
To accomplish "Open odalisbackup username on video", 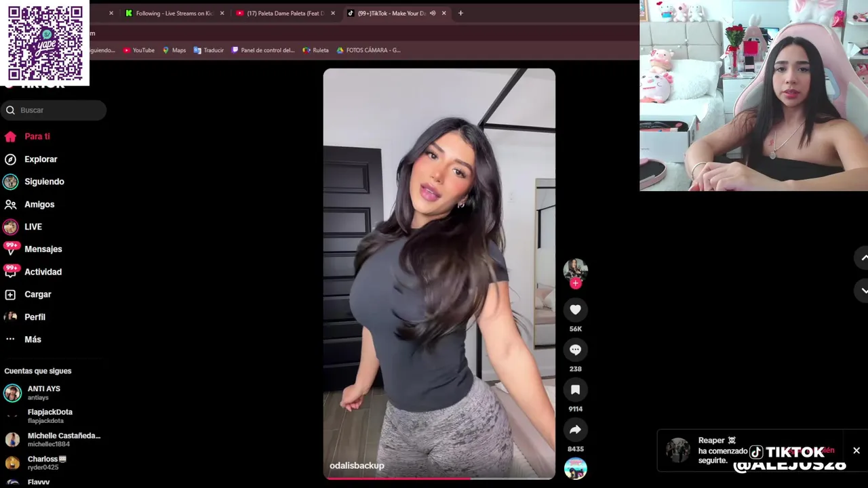I will [357, 466].
